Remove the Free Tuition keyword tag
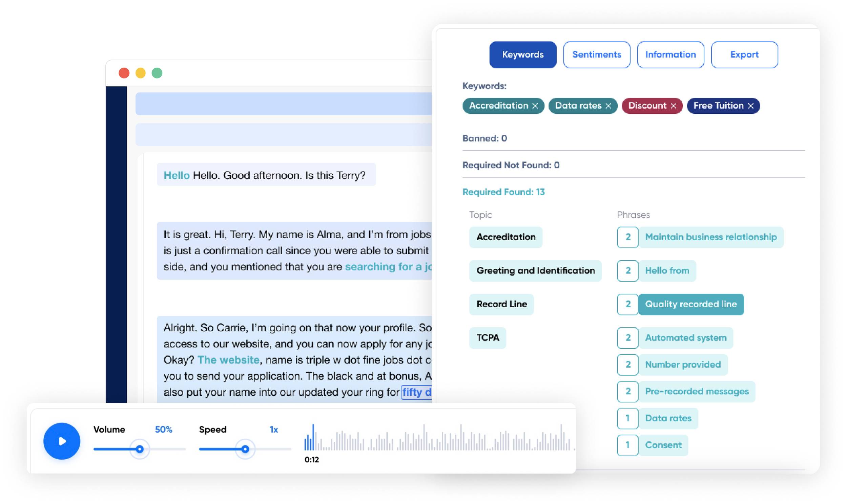Viewport: 847px width, 504px height. (x=751, y=106)
